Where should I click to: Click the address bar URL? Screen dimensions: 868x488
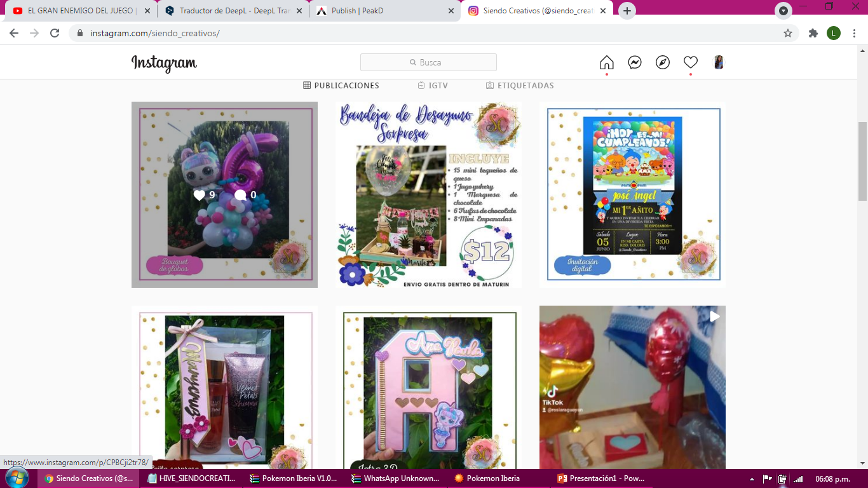(x=155, y=33)
